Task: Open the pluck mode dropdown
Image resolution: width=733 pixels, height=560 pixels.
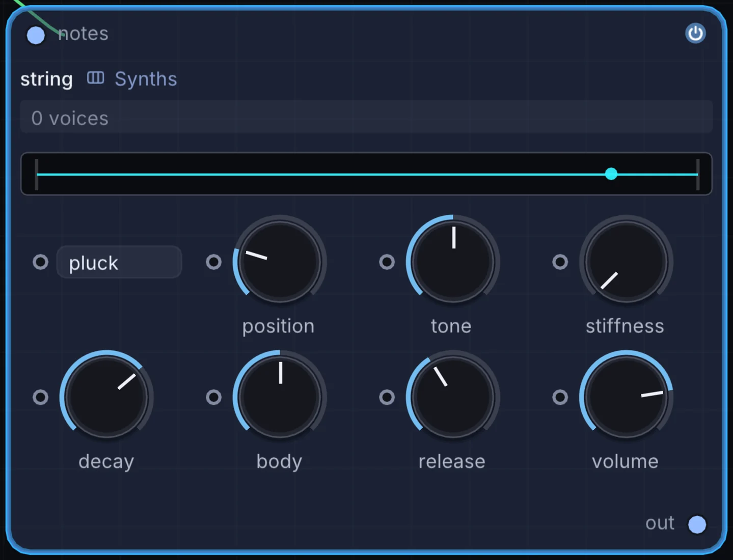Action: tap(119, 262)
